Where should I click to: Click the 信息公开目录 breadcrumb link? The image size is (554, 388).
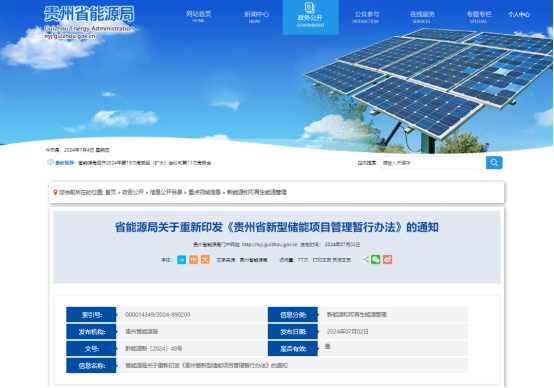pyautogui.click(x=166, y=192)
